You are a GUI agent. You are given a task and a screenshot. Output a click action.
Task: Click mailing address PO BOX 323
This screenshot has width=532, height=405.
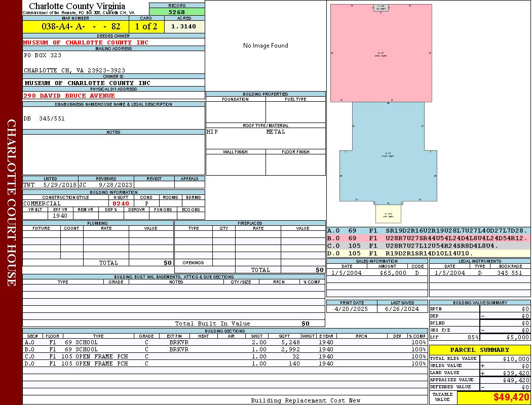tap(43, 55)
